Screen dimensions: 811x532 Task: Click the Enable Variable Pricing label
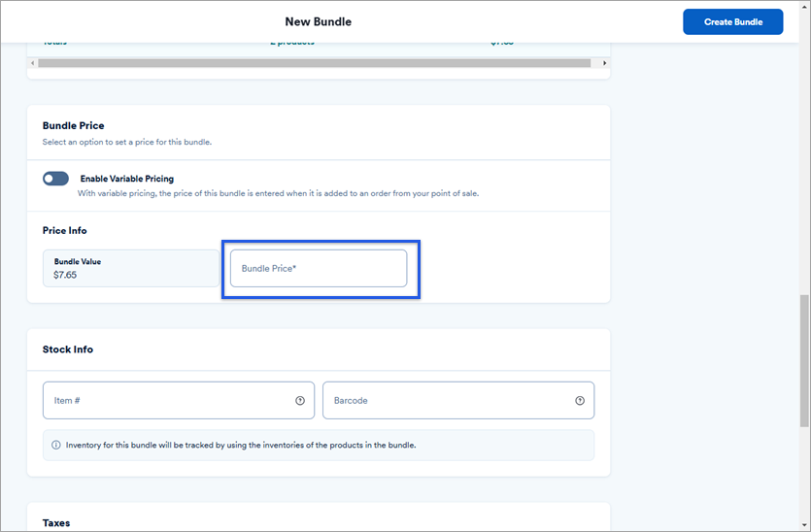[x=126, y=179]
